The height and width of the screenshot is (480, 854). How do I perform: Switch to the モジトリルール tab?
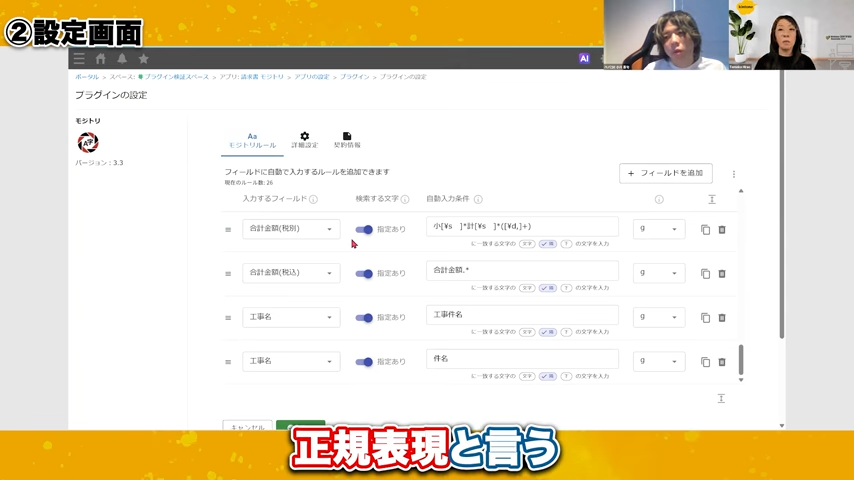(252, 141)
